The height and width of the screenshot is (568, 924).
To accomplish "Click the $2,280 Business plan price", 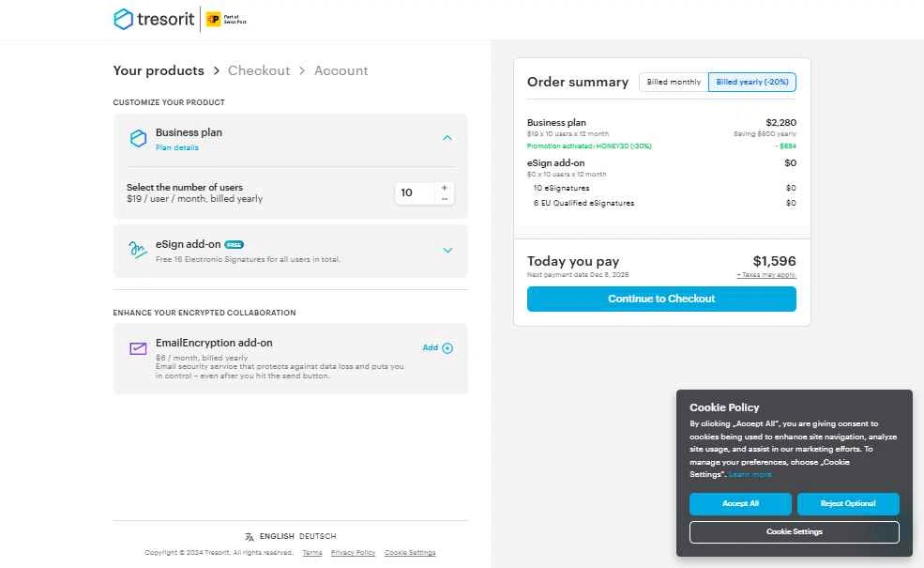I will (x=780, y=123).
